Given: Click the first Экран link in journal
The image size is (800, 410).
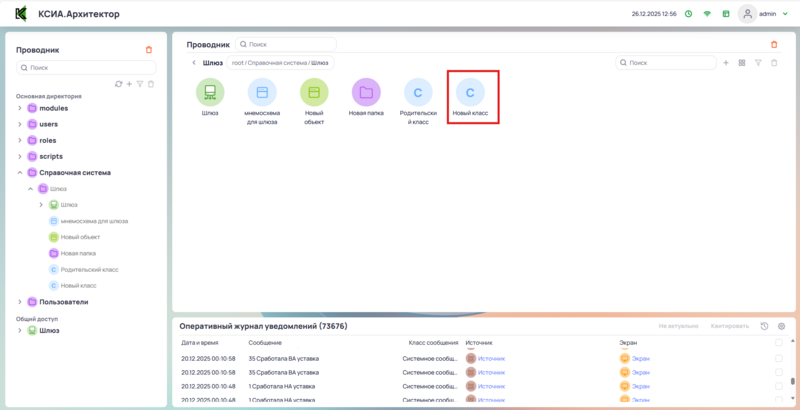Looking at the screenshot, I should pos(640,358).
